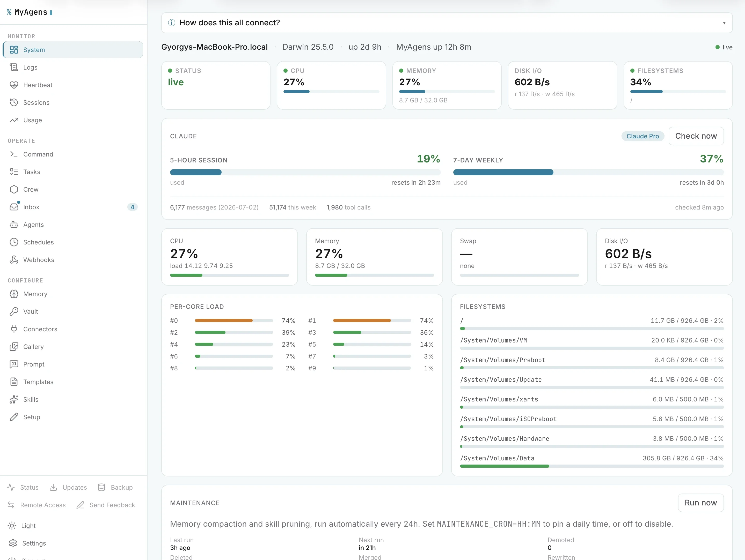
Task: Click the Inbox count badge 4
Action: click(x=132, y=207)
